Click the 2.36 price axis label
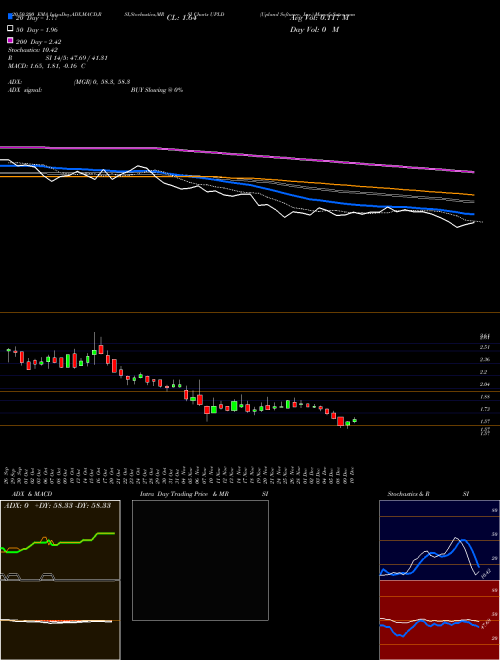This screenshot has height=660, width=500. pyautogui.click(x=485, y=359)
